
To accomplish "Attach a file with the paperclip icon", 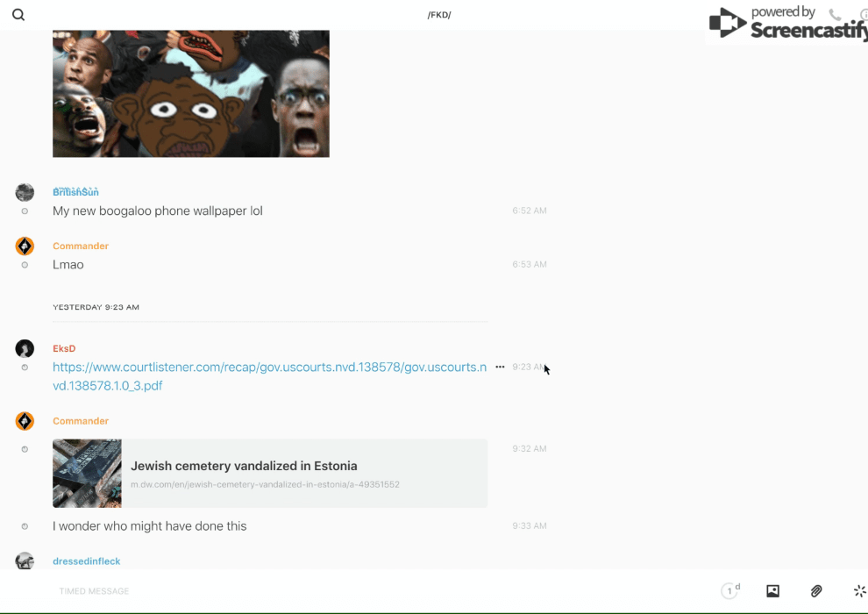I will click(x=816, y=591).
